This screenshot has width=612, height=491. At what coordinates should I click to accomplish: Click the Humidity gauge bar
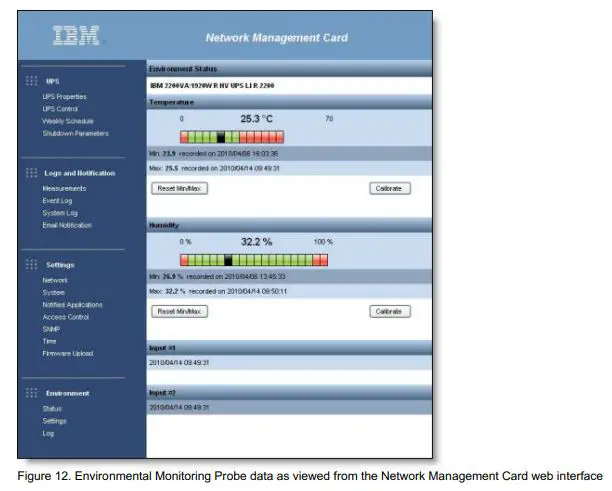[254, 260]
